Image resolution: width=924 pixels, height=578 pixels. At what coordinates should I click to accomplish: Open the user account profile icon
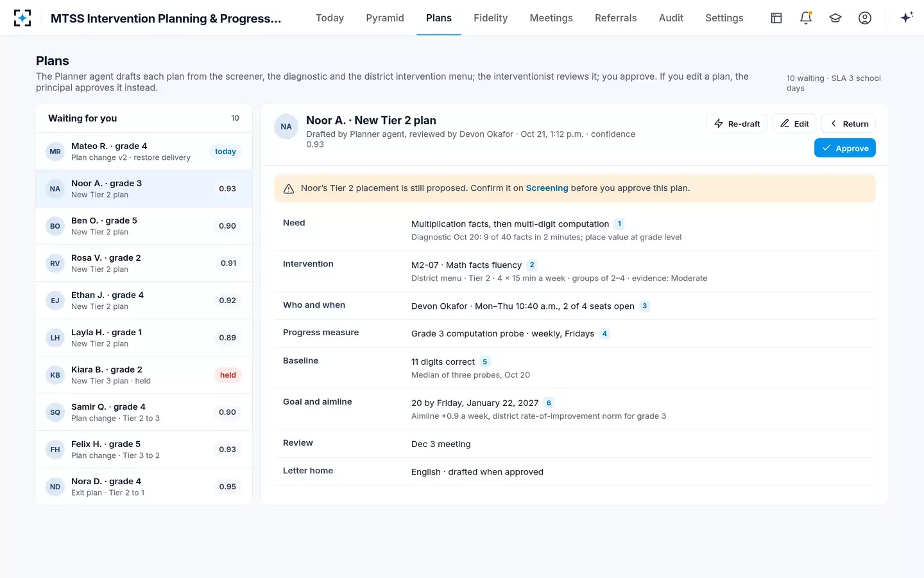pyautogui.click(x=865, y=18)
